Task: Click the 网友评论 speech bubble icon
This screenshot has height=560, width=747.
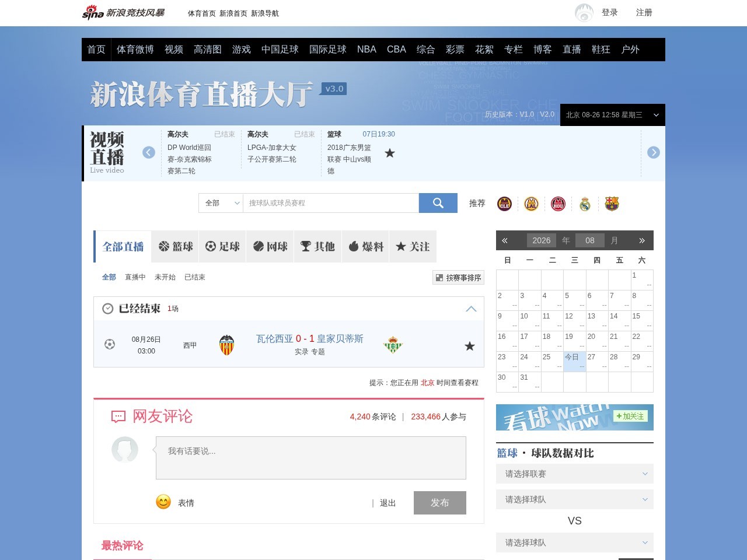Action: [118, 416]
